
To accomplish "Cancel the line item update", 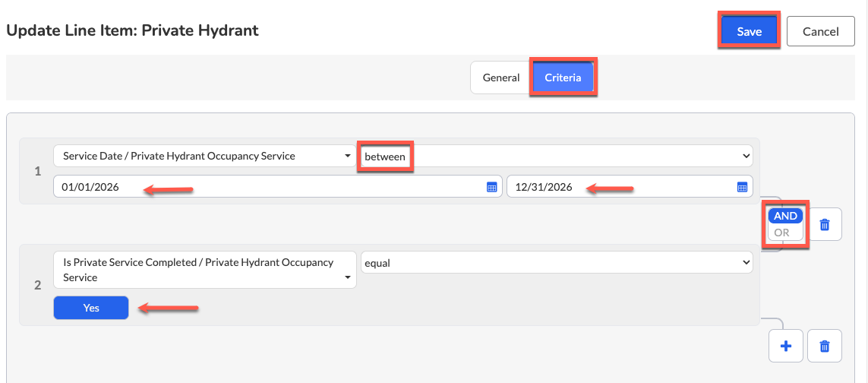I will [820, 32].
